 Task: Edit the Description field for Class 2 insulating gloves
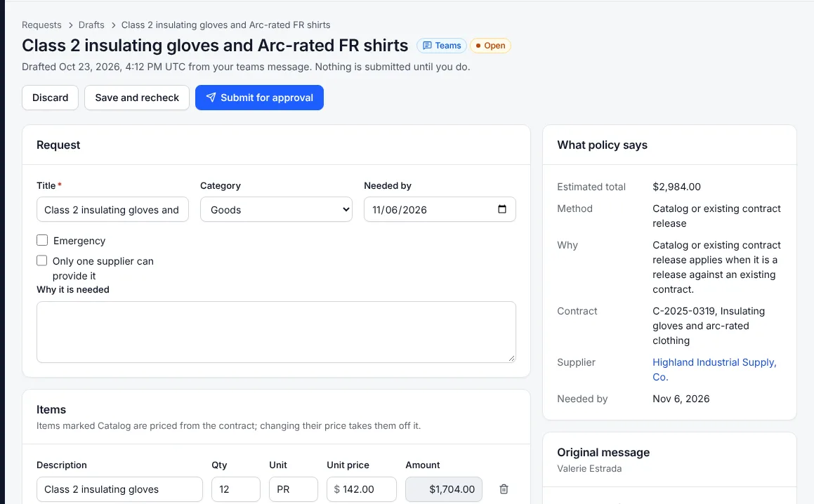tap(120, 489)
